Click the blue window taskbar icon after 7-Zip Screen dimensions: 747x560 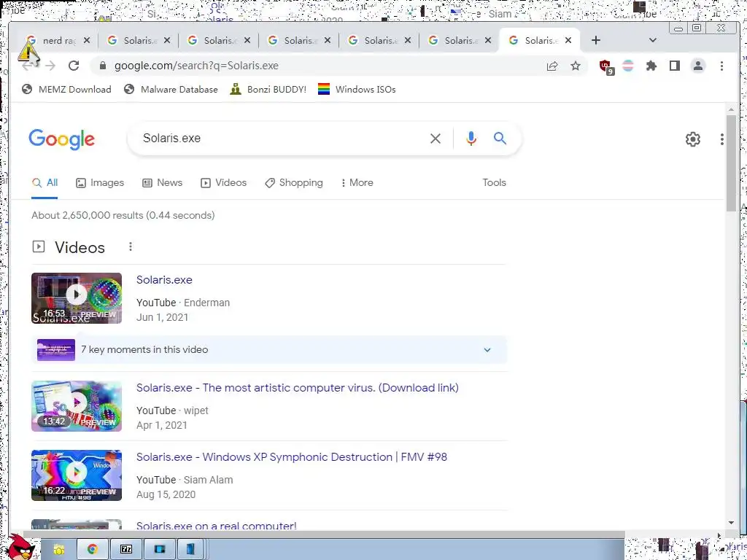point(160,550)
